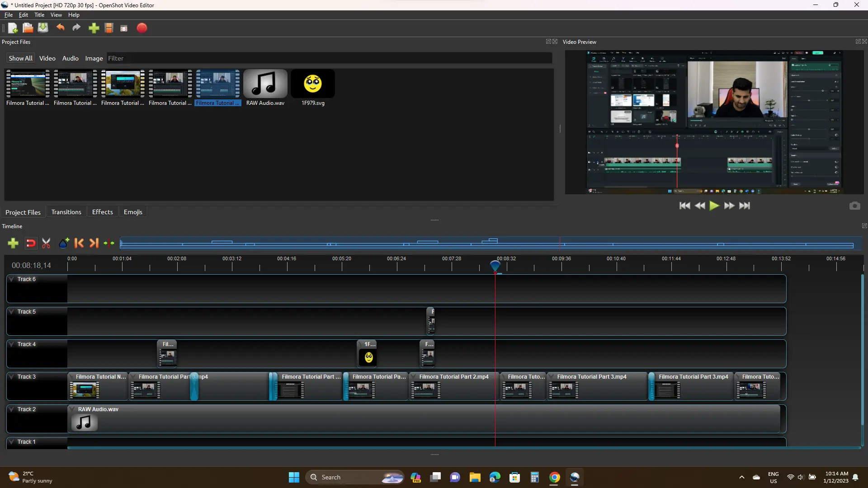The width and height of the screenshot is (868, 488).
Task: Click the fast forward button
Action: 729,206
